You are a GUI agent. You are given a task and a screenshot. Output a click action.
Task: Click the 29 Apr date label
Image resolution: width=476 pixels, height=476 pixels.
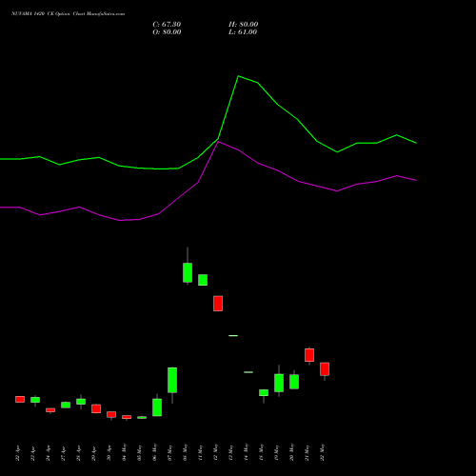pyautogui.click(x=94, y=453)
